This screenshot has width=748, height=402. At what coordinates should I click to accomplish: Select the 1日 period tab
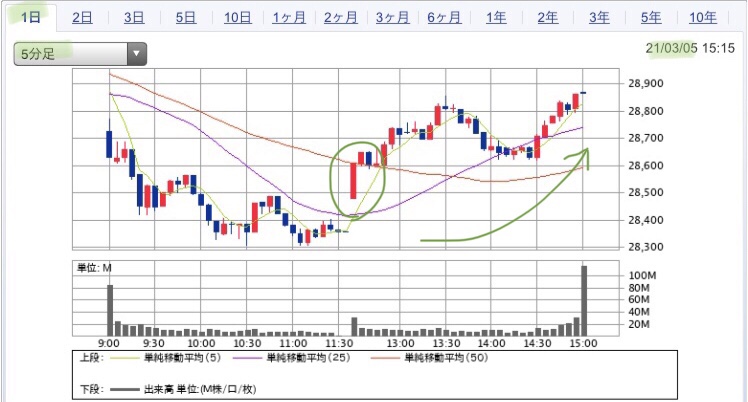click(x=31, y=18)
